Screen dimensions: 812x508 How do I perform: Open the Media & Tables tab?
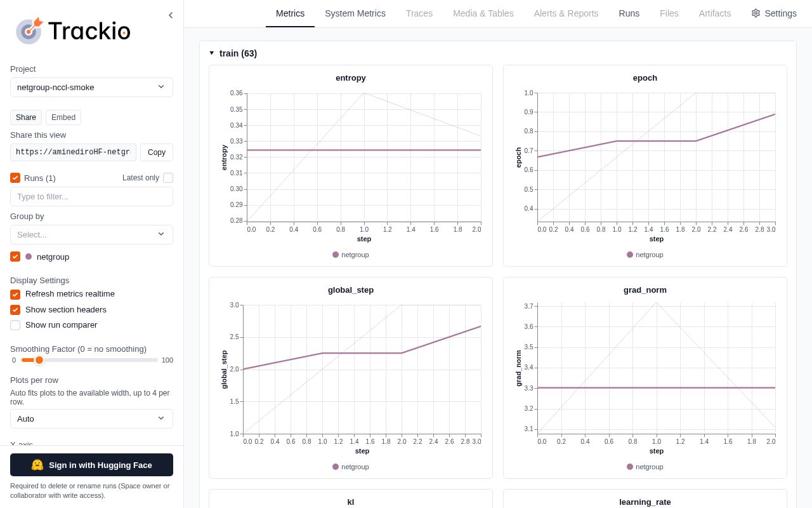point(483,13)
